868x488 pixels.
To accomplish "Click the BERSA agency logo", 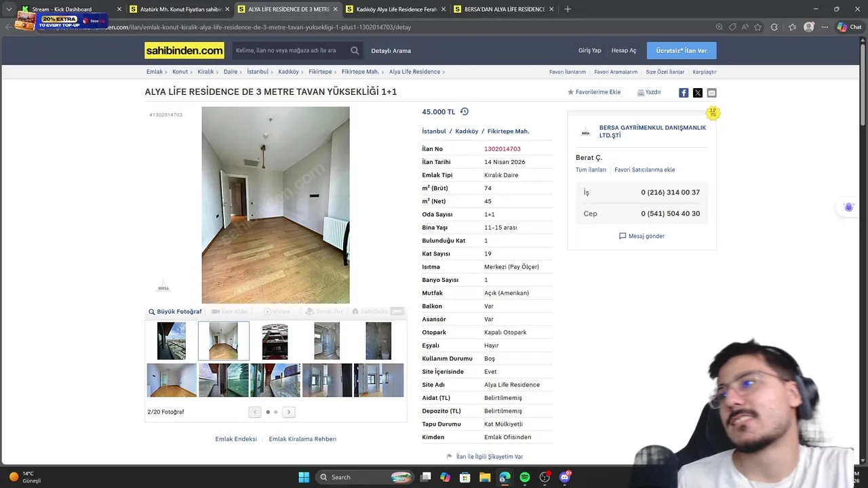I will [585, 131].
